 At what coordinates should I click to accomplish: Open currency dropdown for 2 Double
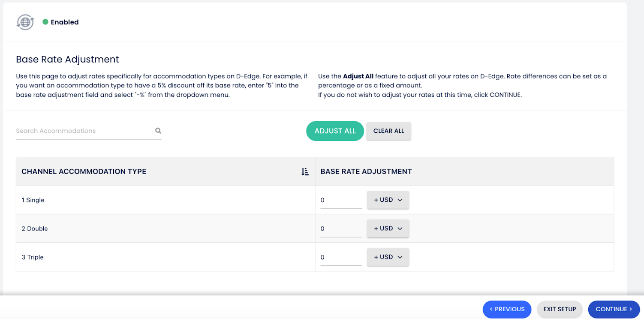(x=388, y=229)
